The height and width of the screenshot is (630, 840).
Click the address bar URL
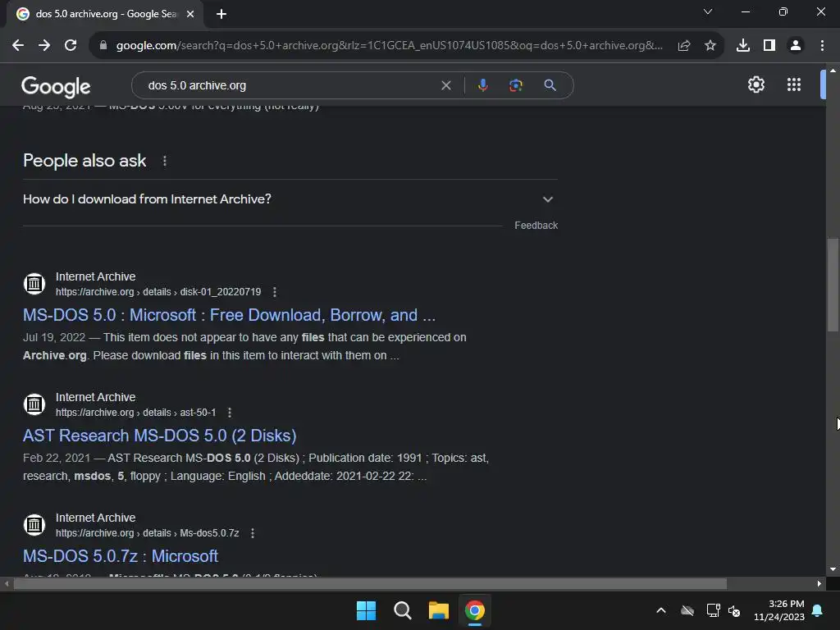[389, 46]
